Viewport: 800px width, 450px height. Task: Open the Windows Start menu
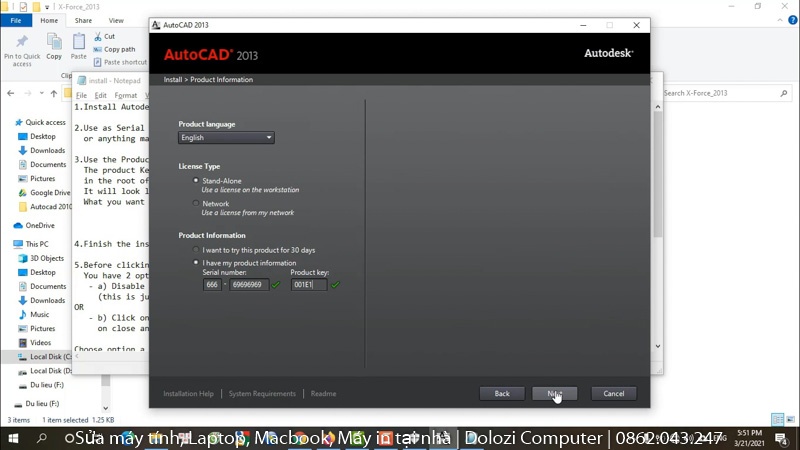[13, 438]
